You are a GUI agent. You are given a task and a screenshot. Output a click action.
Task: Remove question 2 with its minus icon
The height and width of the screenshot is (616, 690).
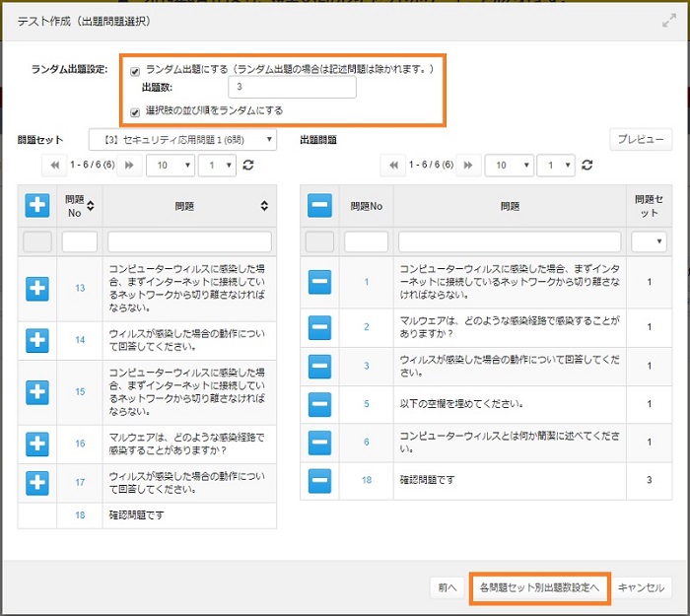tap(319, 326)
